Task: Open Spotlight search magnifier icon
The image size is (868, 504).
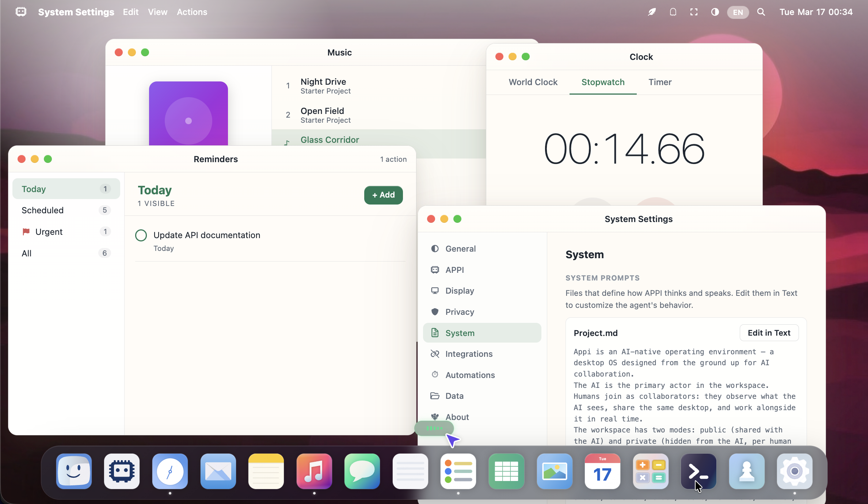Action: click(x=761, y=12)
